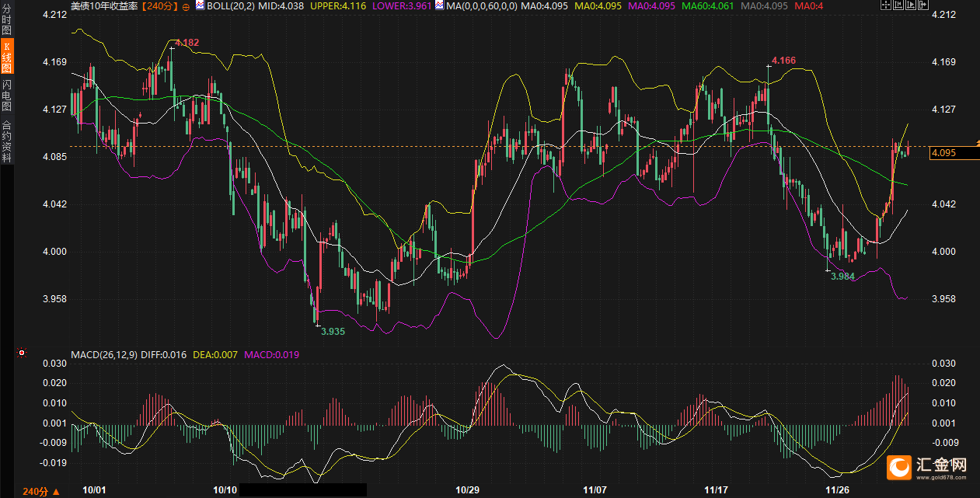Click the 3.935 low price marker
980x498 pixels.
[333, 330]
